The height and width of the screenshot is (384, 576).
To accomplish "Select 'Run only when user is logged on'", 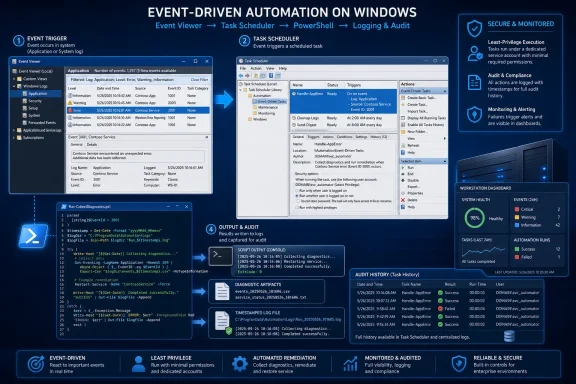I will [x=297, y=191].
